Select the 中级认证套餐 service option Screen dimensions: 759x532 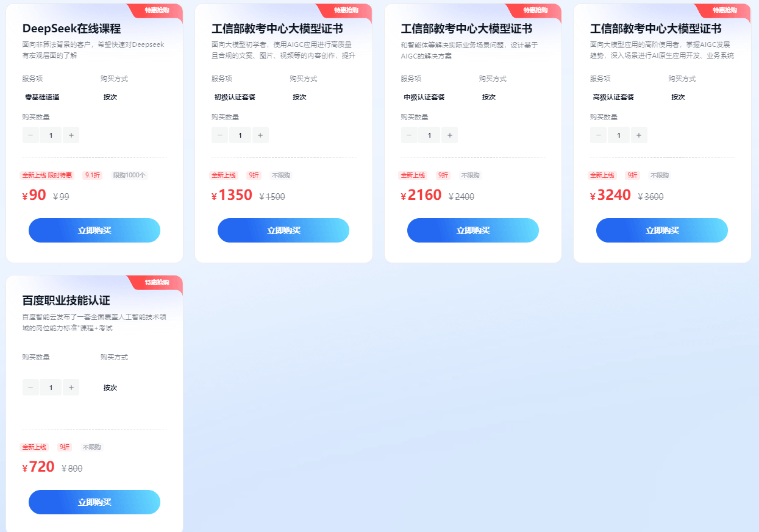424,97
